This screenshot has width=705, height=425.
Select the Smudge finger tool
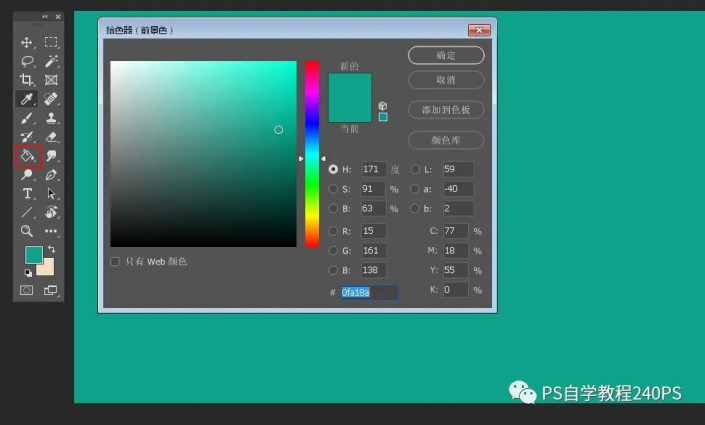coord(51,156)
